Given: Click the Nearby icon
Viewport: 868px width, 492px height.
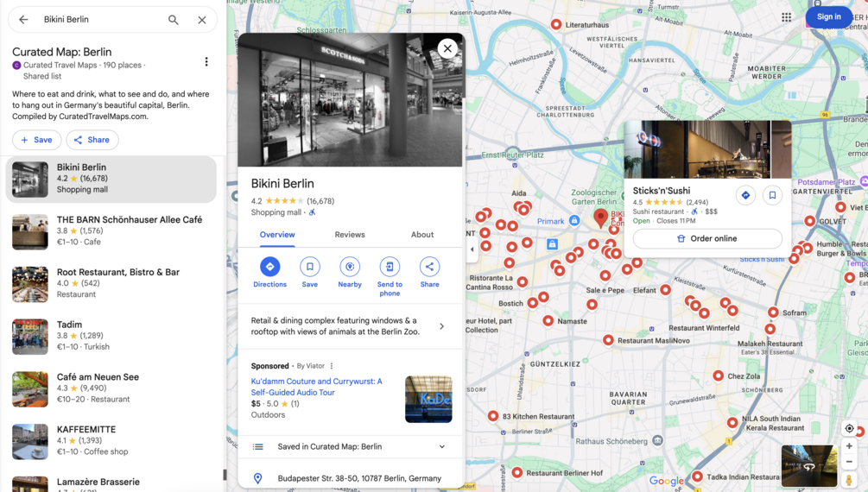Looking at the screenshot, I should click(x=350, y=267).
